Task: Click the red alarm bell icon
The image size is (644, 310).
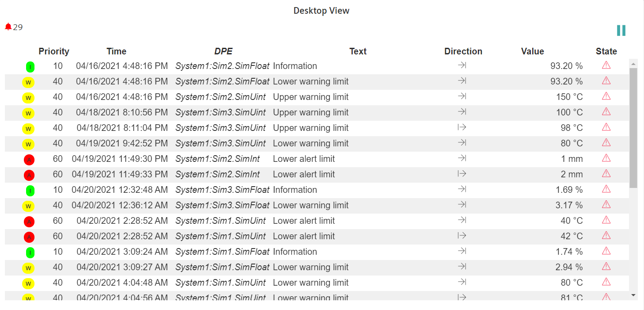Action: coord(8,27)
